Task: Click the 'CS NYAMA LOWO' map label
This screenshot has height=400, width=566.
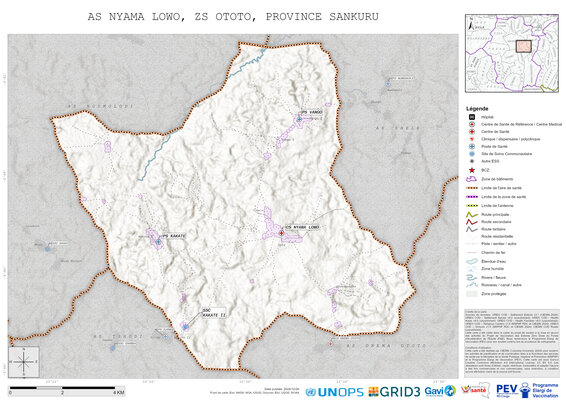Action: tap(302, 227)
